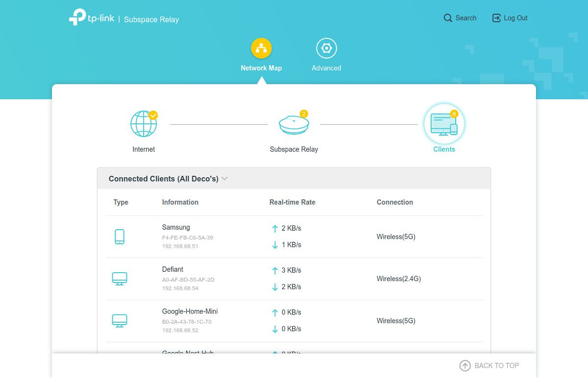Image resolution: width=588 pixels, height=378 pixels.
Task: Click MAC address A0-AF-BD-55-AF-2D
Action: 188,280
